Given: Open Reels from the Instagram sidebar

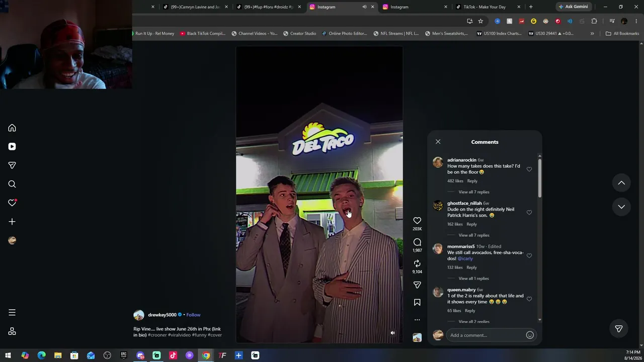Looking at the screenshot, I should coord(12,146).
